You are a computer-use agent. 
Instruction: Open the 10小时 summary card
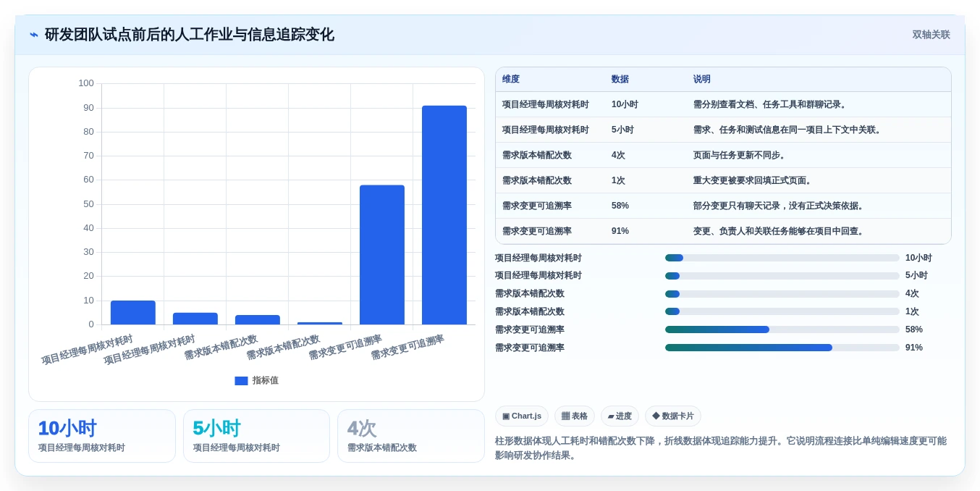point(102,436)
